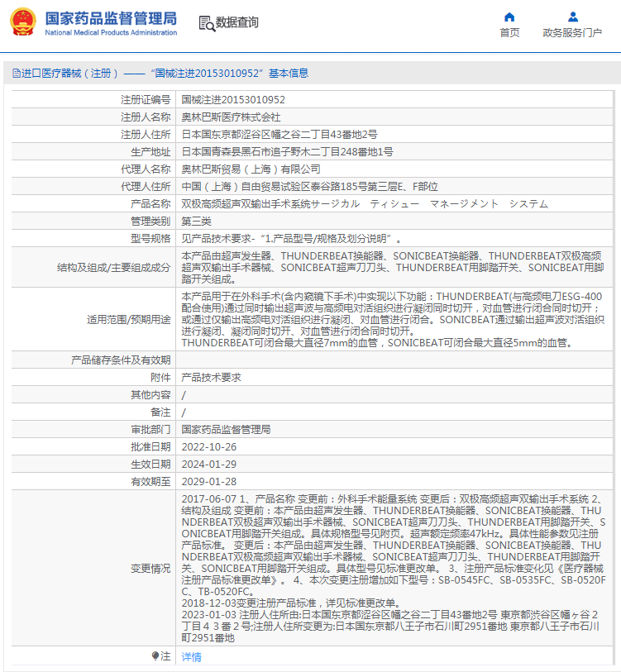Select agent name 奥林巴斯贸易（上海）有限公司

click(x=251, y=169)
